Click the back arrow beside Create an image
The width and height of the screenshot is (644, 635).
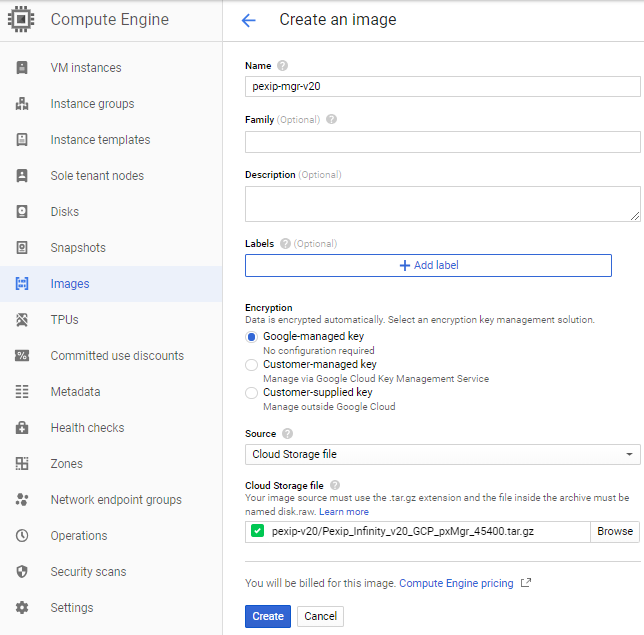tap(249, 20)
